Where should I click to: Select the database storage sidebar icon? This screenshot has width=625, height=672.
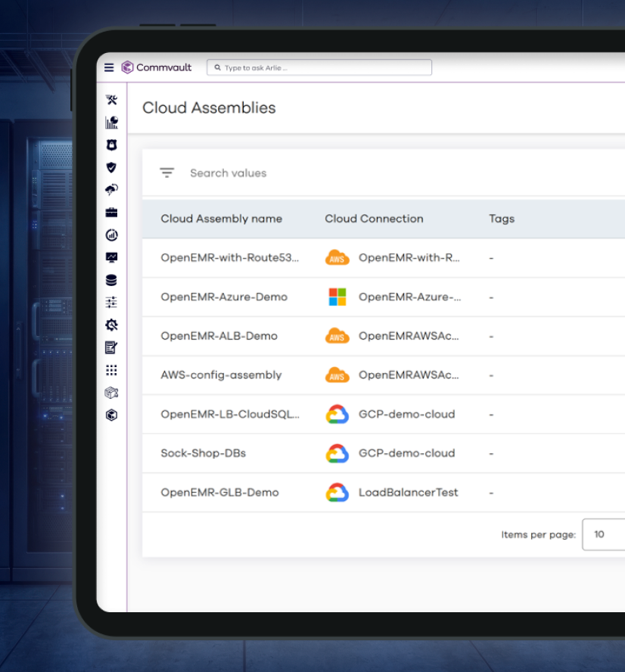[x=111, y=280]
